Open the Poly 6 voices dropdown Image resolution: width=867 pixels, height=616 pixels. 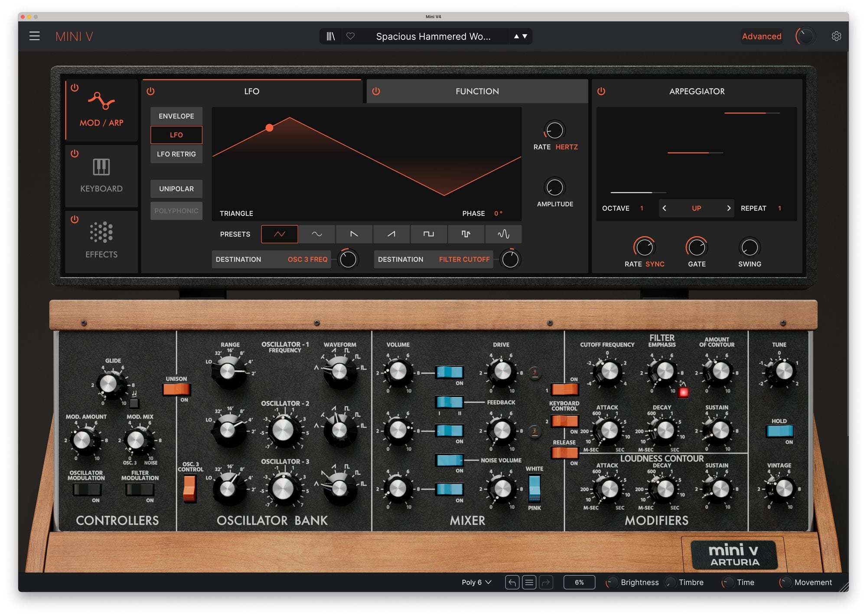tap(476, 582)
